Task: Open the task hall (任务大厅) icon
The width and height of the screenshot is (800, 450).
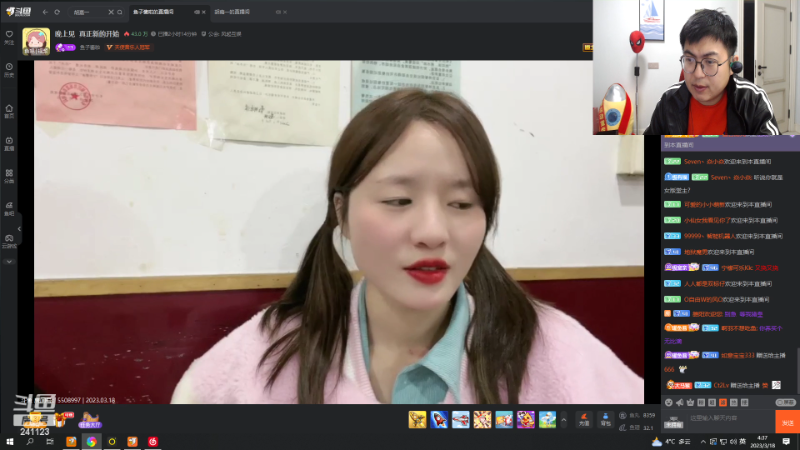Action: pos(90,420)
